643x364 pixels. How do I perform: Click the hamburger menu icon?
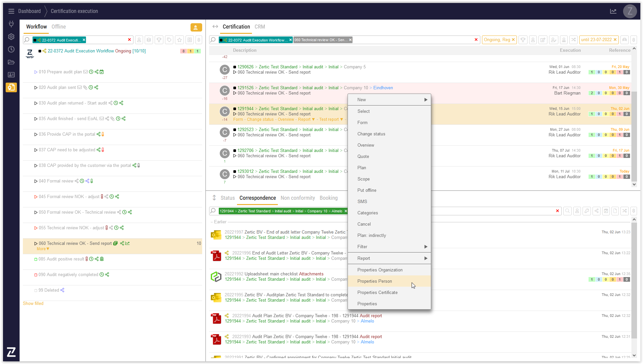click(11, 11)
